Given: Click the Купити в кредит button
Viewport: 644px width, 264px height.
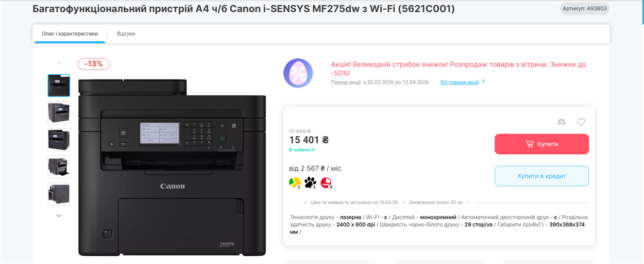Looking at the screenshot, I should click(x=541, y=176).
